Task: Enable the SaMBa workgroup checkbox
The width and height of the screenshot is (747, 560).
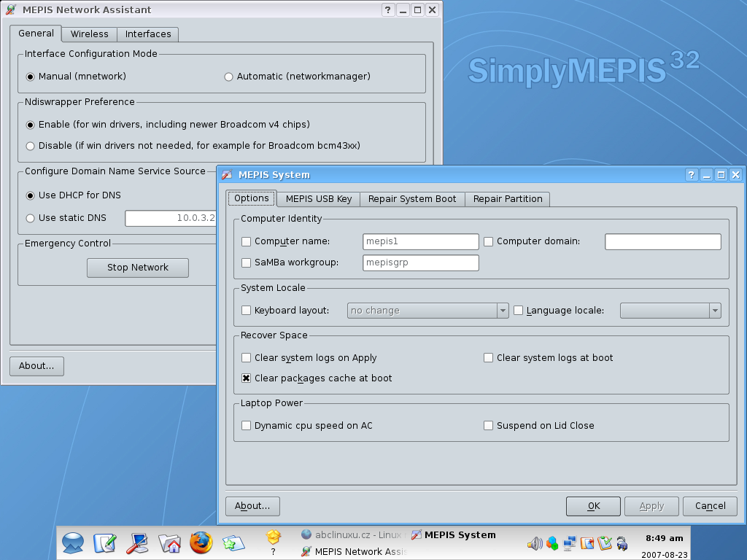Action: 247,262
